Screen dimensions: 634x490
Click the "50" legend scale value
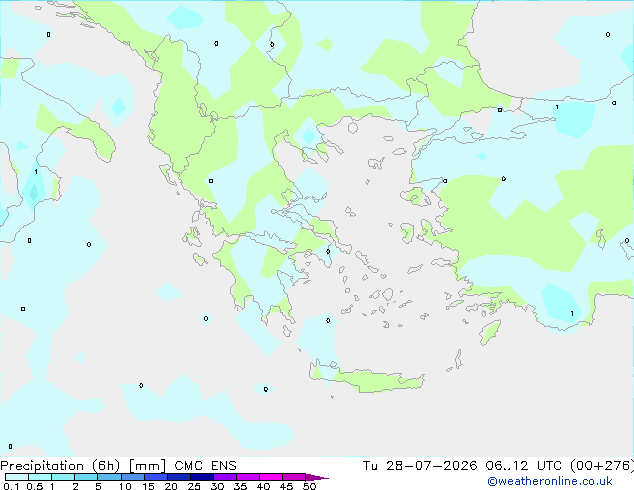pos(310,486)
